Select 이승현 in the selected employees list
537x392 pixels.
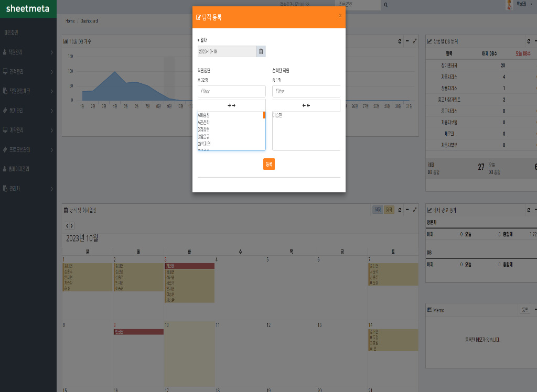pos(277,115)
